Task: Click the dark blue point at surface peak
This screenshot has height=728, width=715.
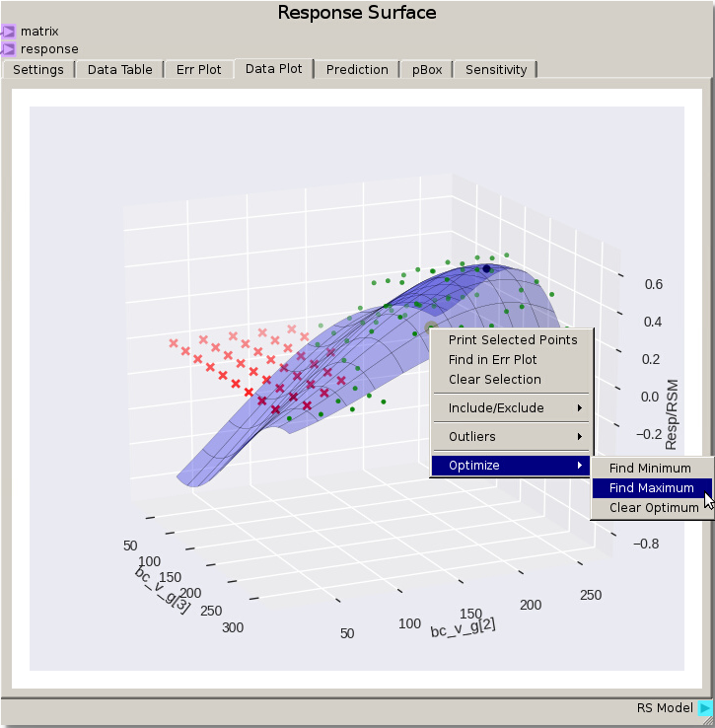Action: coord(486,268)
